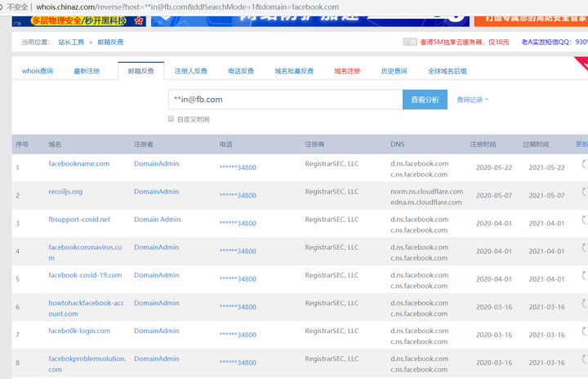Open the facebookname.com domain link
Image resolution: width=588 pixels, height=379 pixels.
(x=78, y=163)
